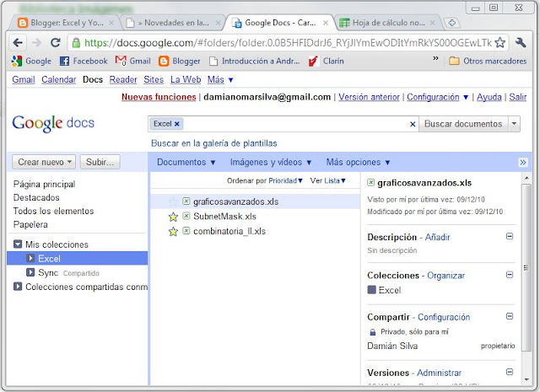Star the graficosavanzados.xls file

[x=173, y=201]
